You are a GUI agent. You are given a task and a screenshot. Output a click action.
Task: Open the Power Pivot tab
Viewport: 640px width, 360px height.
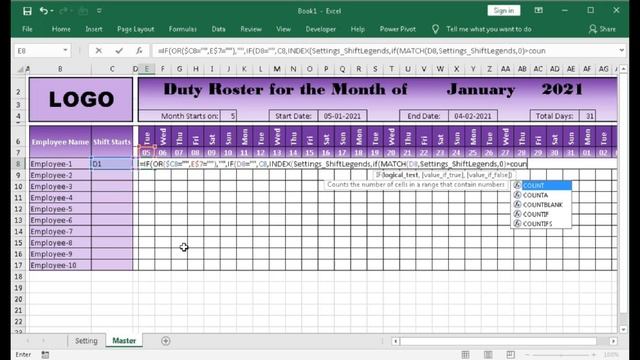pyautogui.click(x=398, y=29)
